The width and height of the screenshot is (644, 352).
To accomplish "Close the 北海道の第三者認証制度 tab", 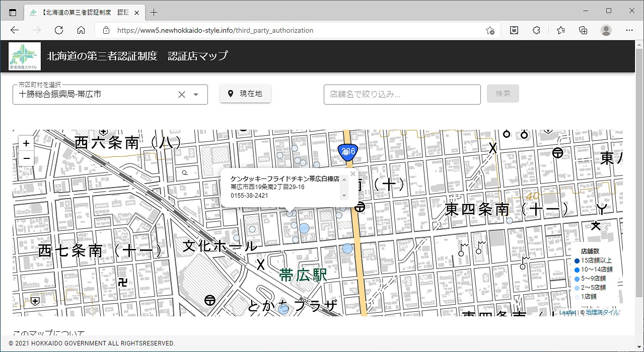I will click(x=136, y=13).
